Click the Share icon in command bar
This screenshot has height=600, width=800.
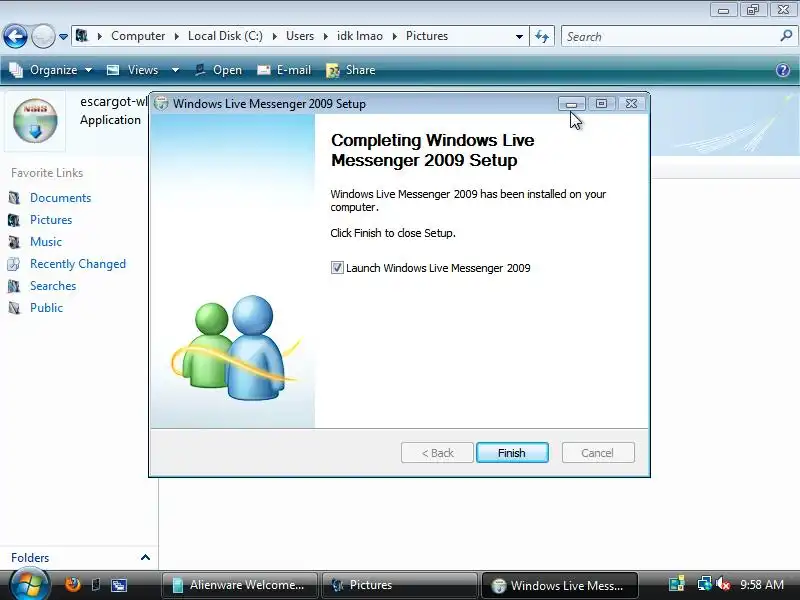coord(333,70)
